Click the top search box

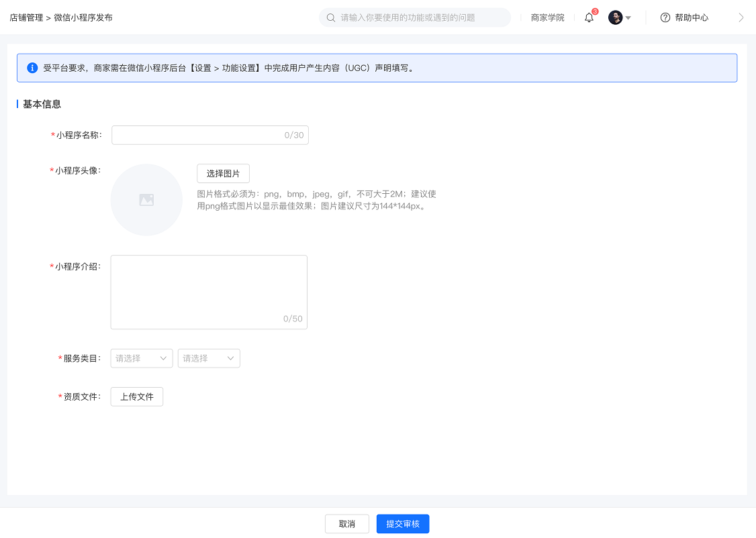coord(415,18)
